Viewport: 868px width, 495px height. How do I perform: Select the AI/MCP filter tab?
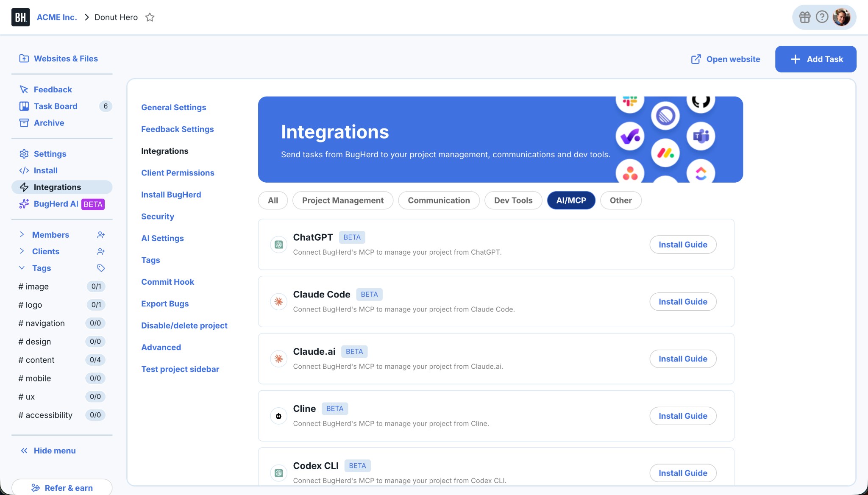(571, 200)
